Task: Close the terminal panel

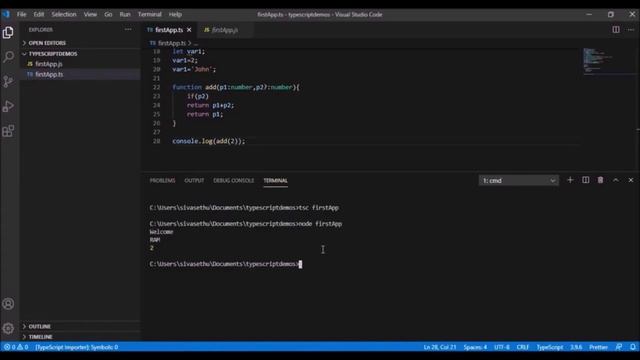Action: (631, 180)
